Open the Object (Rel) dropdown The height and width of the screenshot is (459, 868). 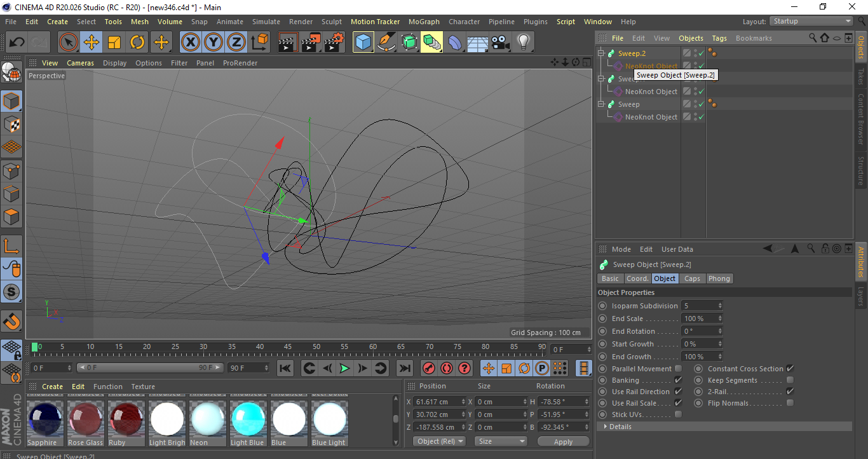440,441
